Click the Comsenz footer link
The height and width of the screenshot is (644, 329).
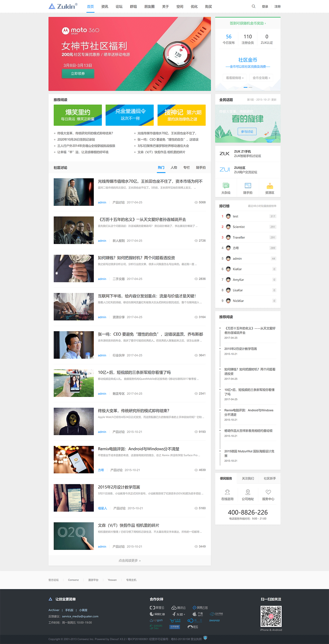pyautogui.click(x=73, y=580)
